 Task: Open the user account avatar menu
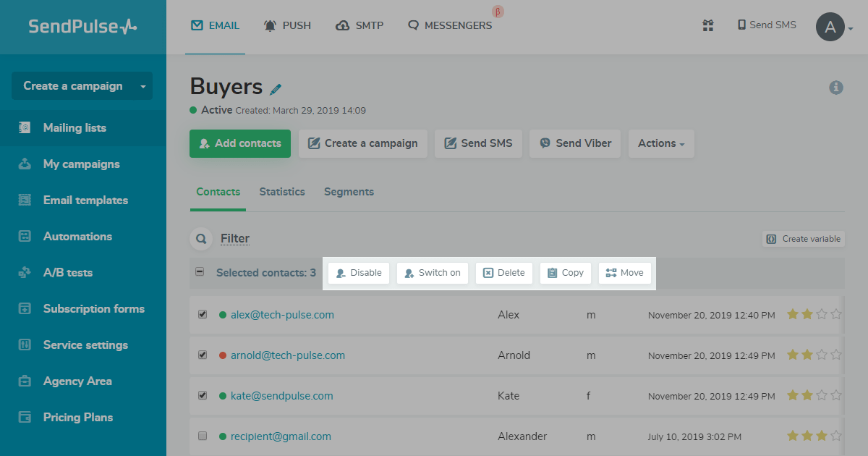(x=830, y=28)
